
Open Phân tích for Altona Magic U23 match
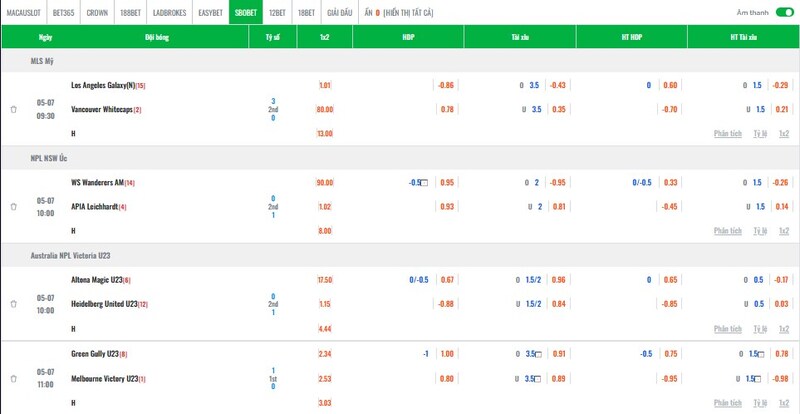(728, 329)
